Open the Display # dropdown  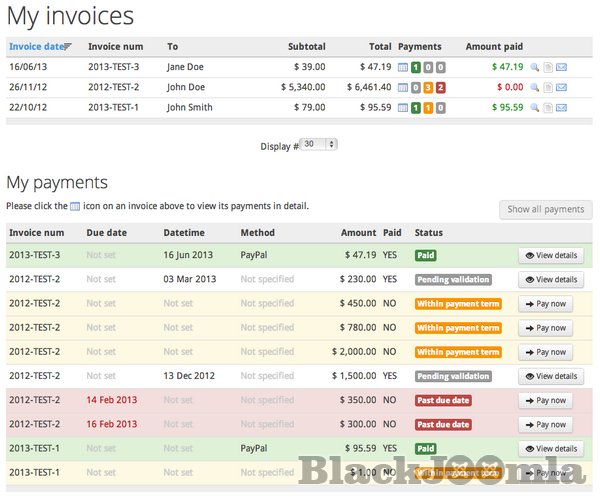point(319,144)
